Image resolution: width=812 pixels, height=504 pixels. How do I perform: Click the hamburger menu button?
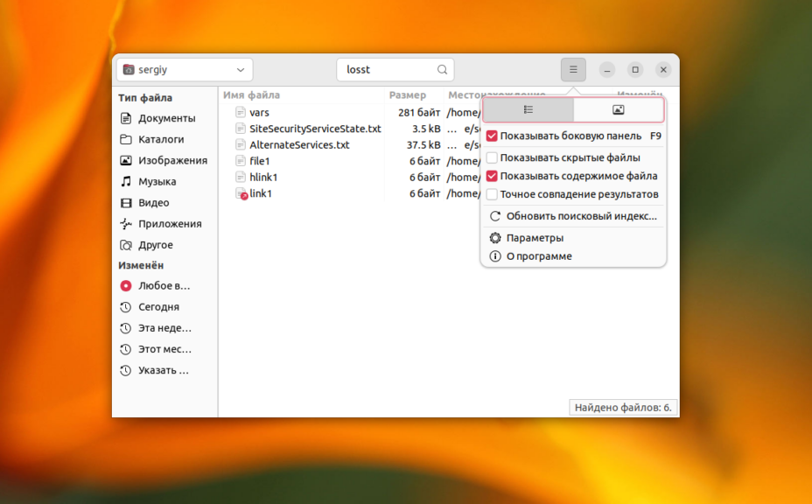573,70
